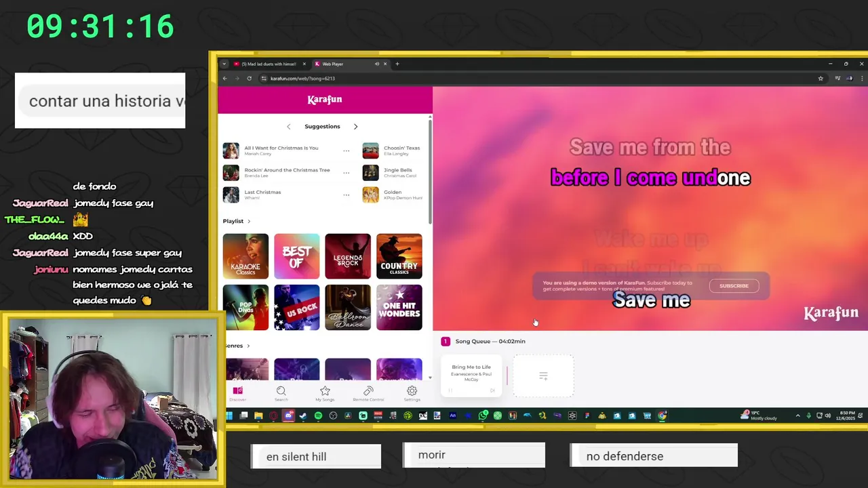Open Windows Start menu

pos(229,415)
